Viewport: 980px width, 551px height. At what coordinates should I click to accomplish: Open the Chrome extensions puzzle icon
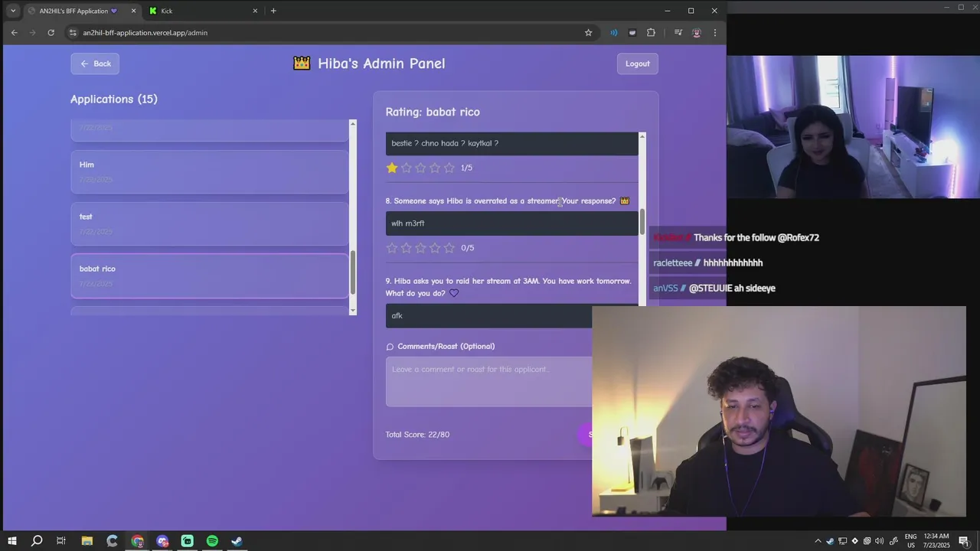[x=651, y=32]
